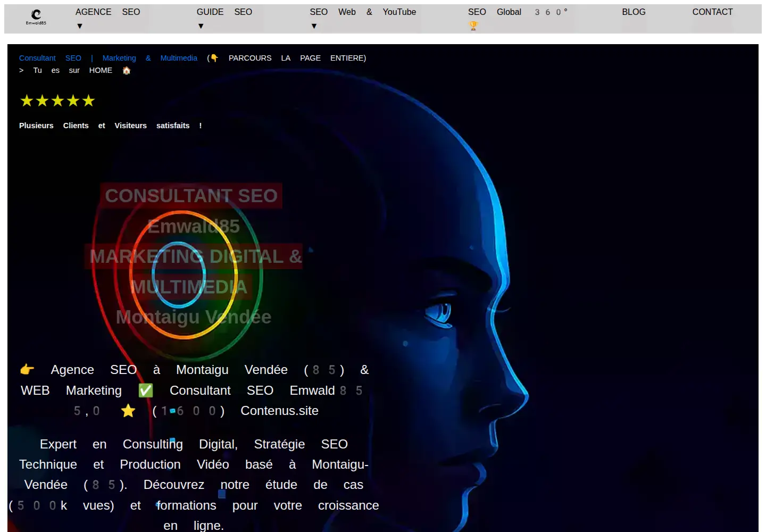Open SEO Web & YouTube menu

click(x=363, y=12)
